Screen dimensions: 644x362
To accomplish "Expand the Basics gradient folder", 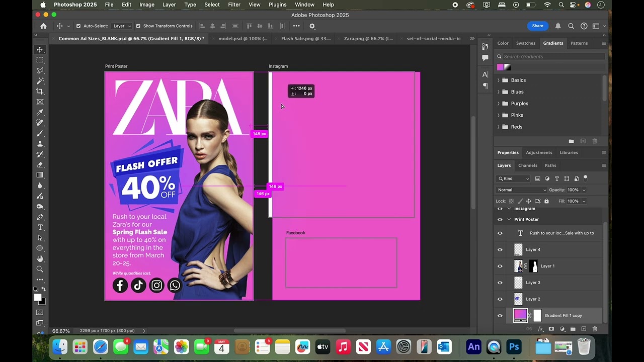I will (499, 80).
